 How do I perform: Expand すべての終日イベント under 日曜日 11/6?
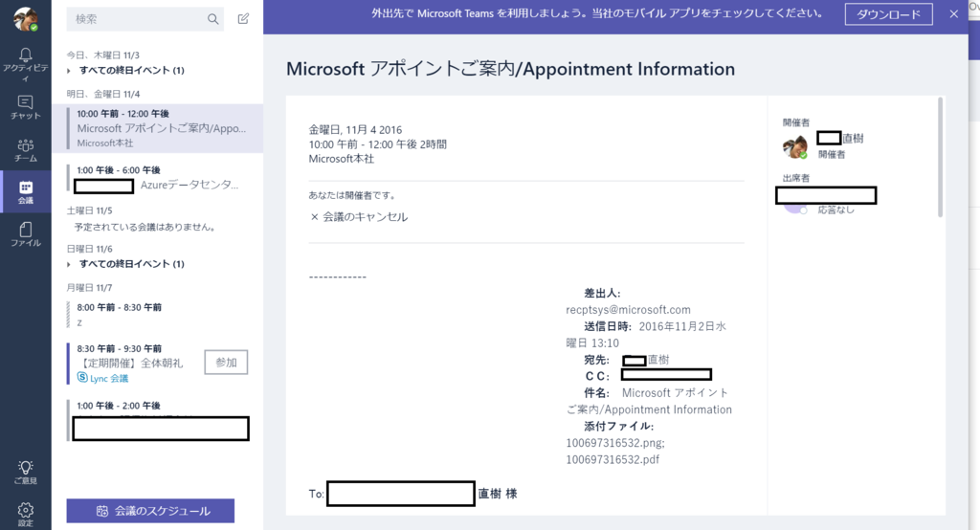[x=125, y=264]
